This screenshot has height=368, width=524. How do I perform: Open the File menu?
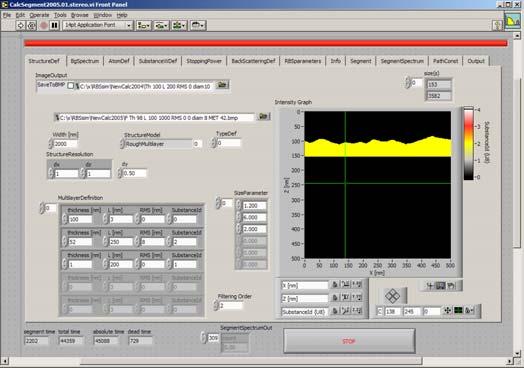click(7, 15)
